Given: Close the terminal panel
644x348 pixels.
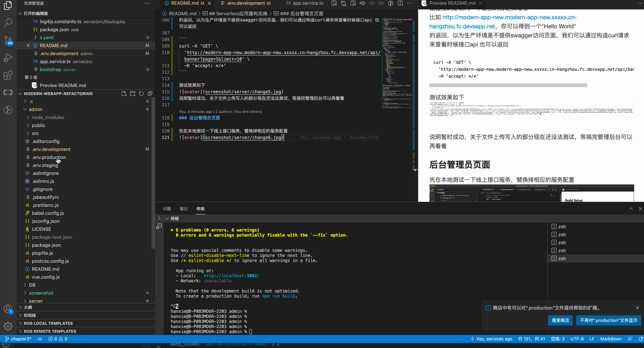Looking at the screenshot, I should [x=640, y=209].
